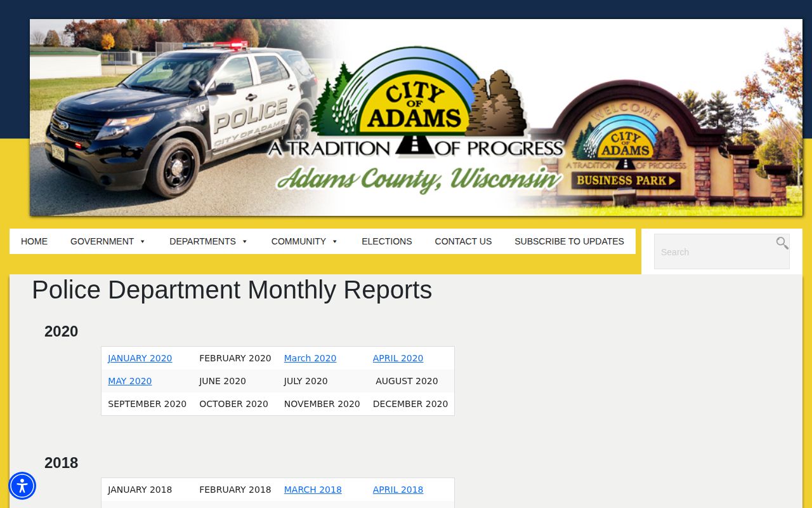Select the NOVEMBER 2020 cell text
Image resolution: width=812 pixels, height=508 pixels.
[322, 404]
